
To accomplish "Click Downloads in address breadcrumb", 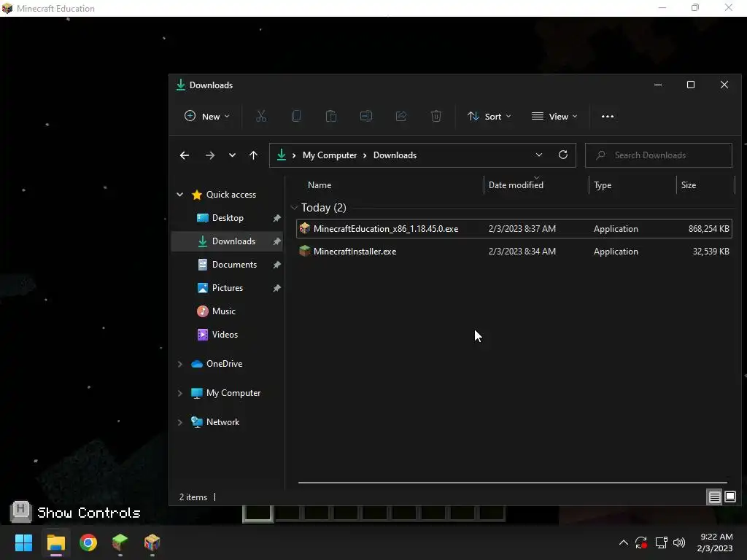I will tap(395, 155).
